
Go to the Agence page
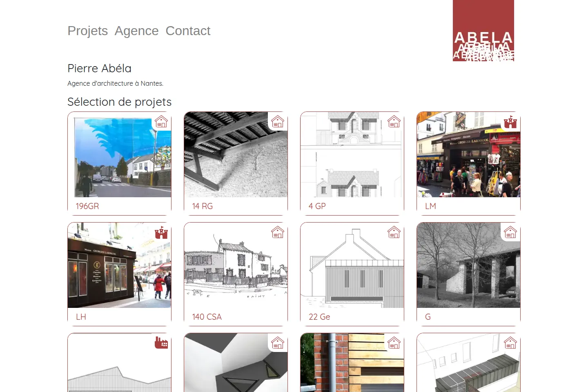[136, 31]
